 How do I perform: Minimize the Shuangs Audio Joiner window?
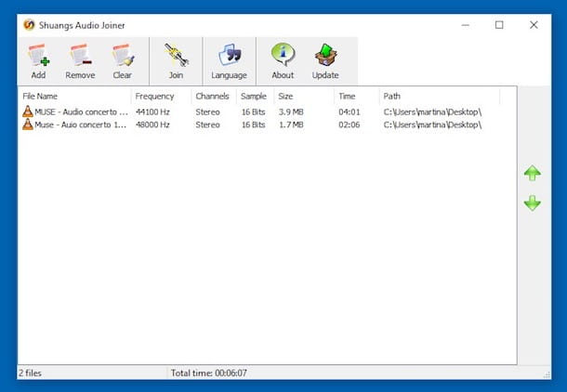(466, 25)
